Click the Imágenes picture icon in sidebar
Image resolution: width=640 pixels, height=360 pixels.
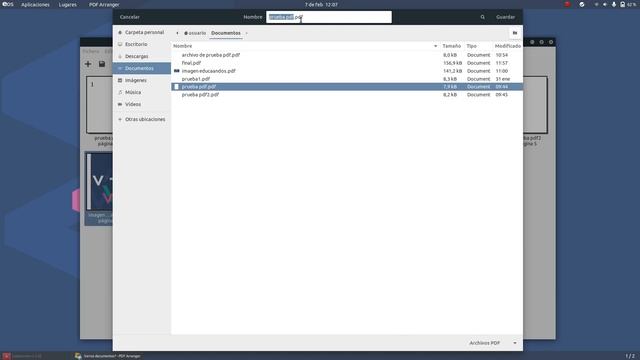coord(120,80)
